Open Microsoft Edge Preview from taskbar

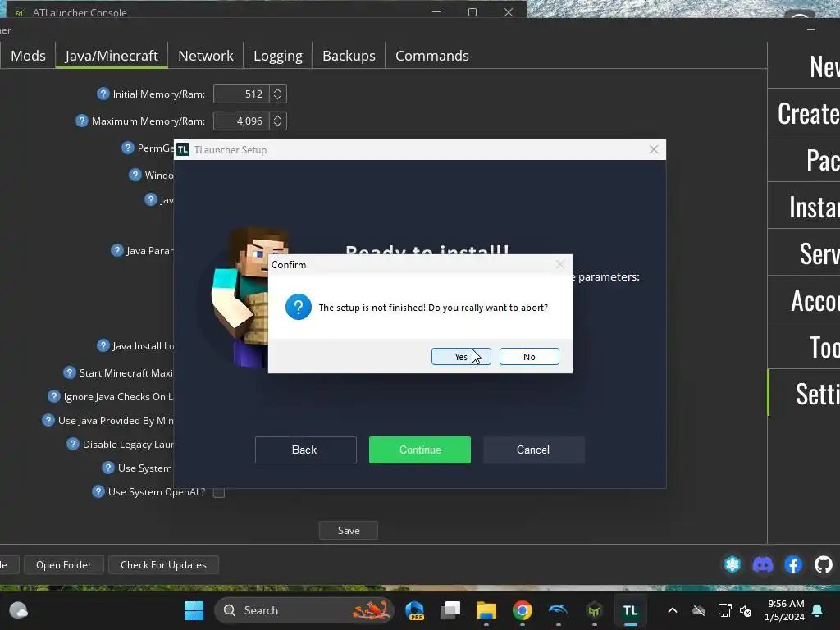click(x=414, y=610)
